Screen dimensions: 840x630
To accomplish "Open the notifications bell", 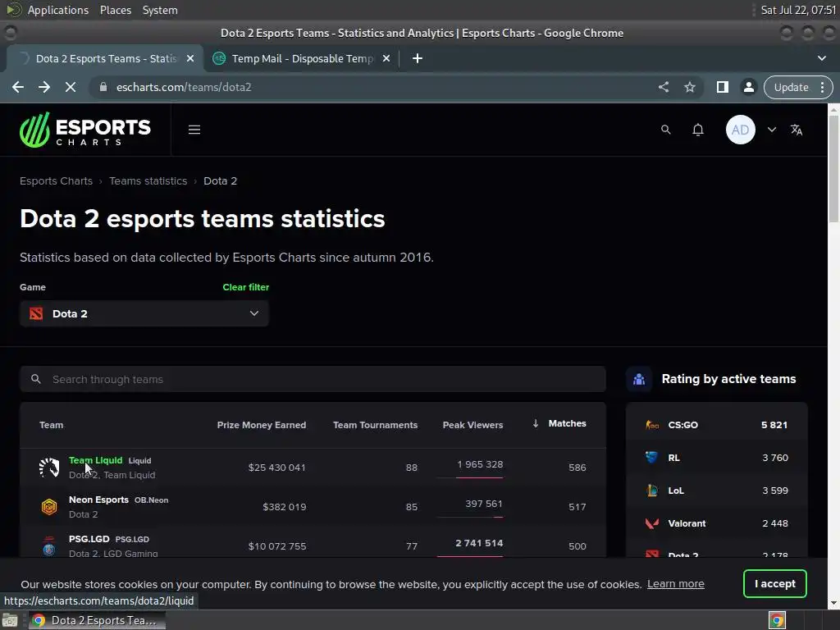I will tap(697, 130).
